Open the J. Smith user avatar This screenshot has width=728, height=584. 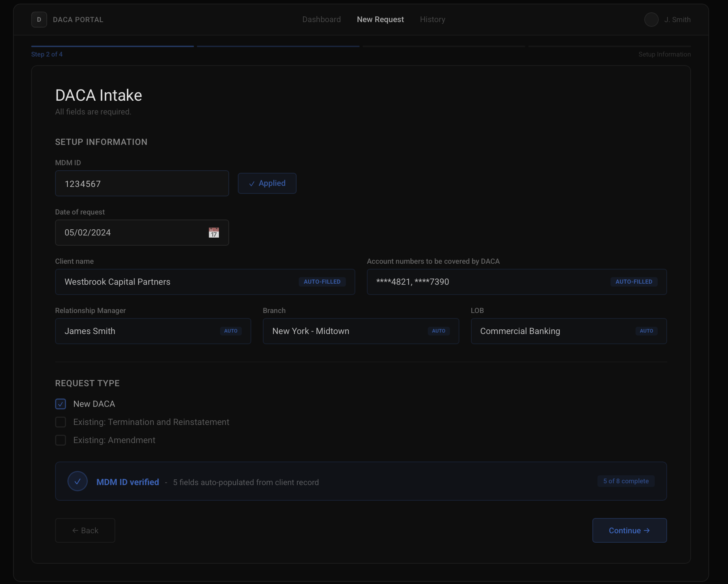(x=651, y=20)
